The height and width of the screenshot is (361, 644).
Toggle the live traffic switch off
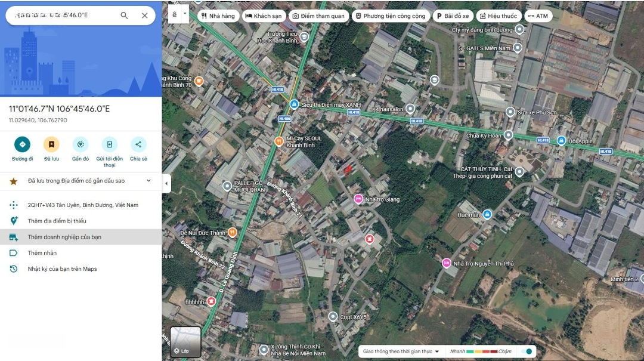tap(527, 351)
